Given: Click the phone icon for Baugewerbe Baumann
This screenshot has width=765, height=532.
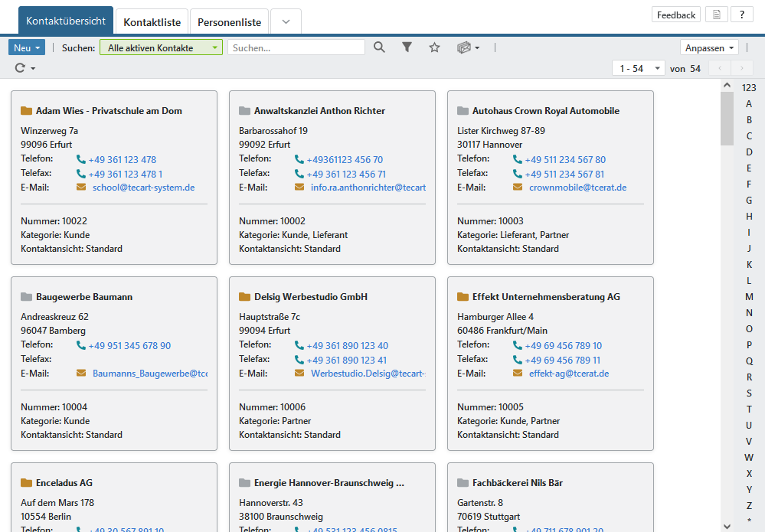Looking at the screenshot, I should pyautogui.click(x=81, y=346).
